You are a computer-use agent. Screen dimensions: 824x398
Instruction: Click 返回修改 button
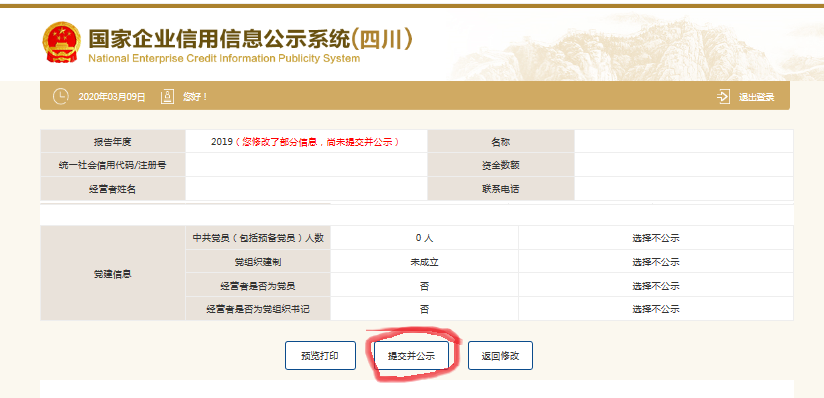[500, 355]
